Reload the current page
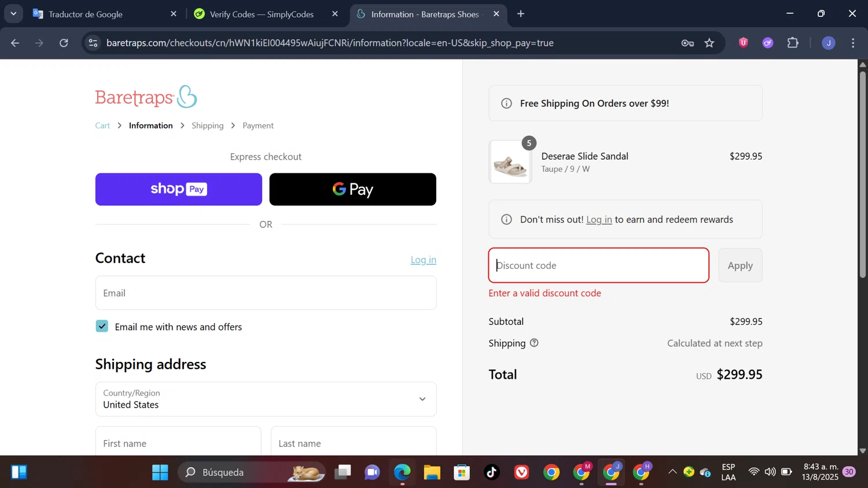This screenshot has height=488, width=868. point(64,43)
